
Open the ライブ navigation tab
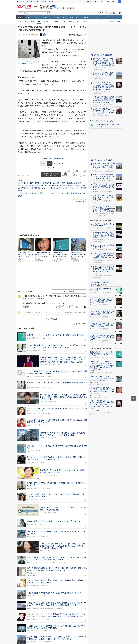point(37,17)
